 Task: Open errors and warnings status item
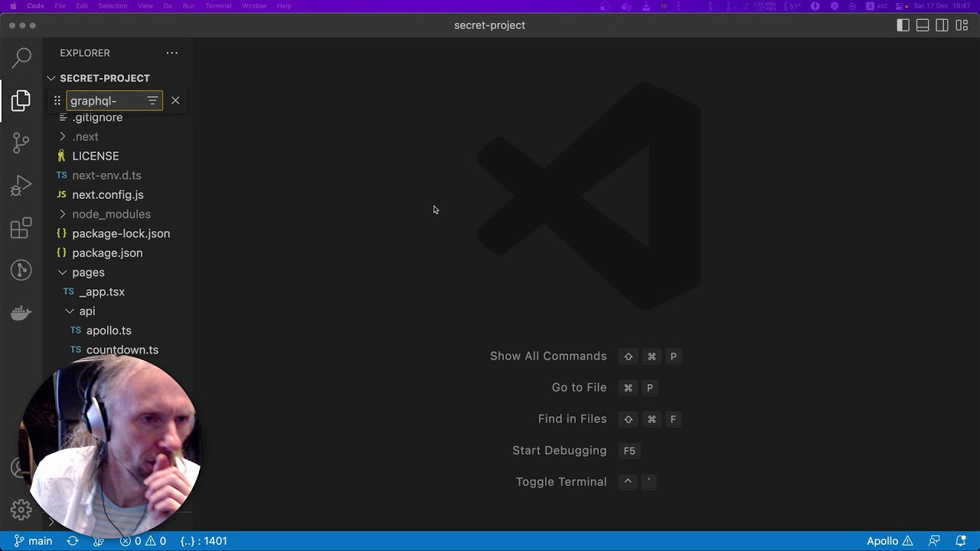coord(143,541)
